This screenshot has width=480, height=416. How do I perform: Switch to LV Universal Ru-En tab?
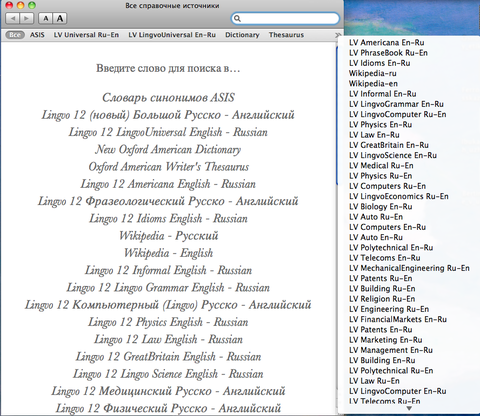pos(86,35)
